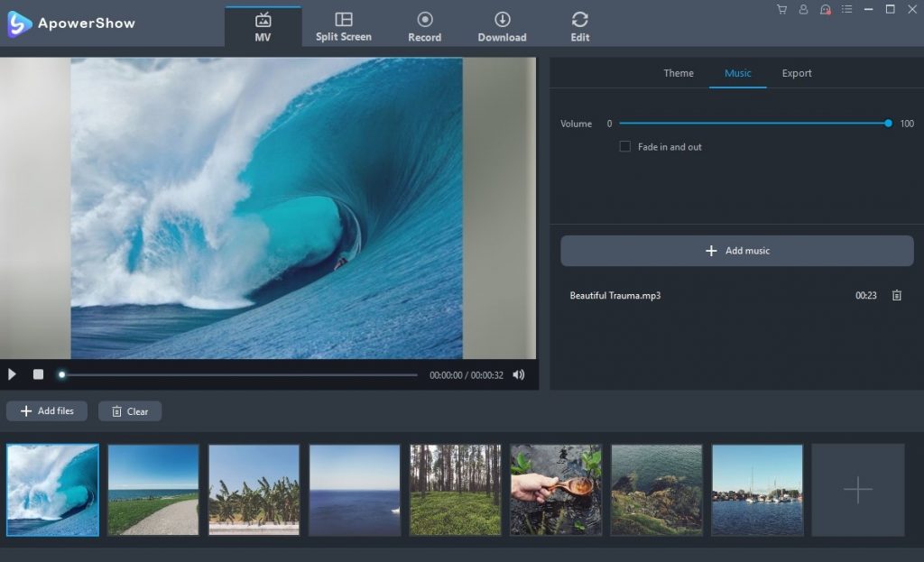924x562 pixels.
Task: Click Add music
Action: (736, 251)
